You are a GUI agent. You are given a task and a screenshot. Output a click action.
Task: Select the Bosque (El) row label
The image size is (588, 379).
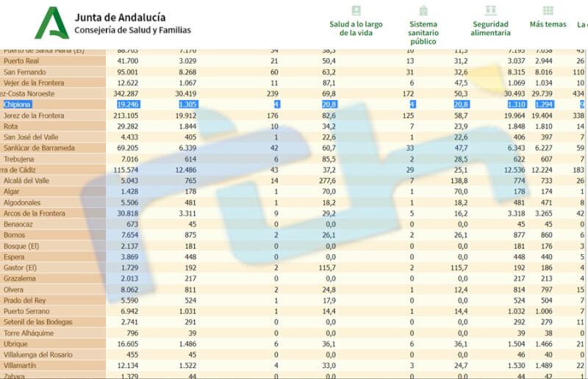tap(21, 246)
